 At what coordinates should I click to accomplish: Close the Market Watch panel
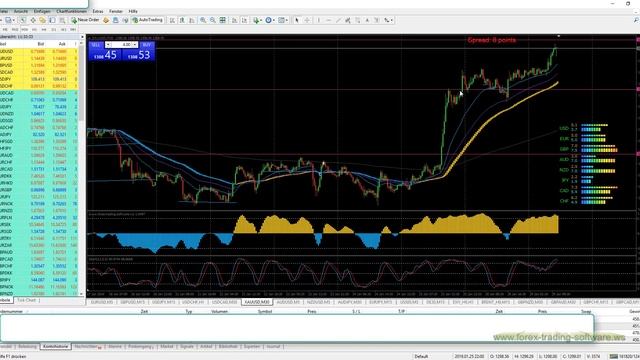82,37
